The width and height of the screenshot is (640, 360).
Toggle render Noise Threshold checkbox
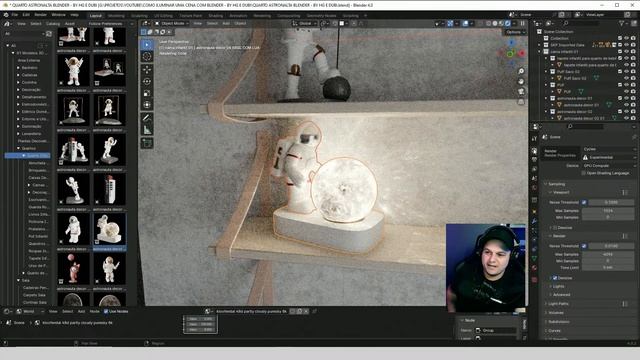[x=584, y=246]
